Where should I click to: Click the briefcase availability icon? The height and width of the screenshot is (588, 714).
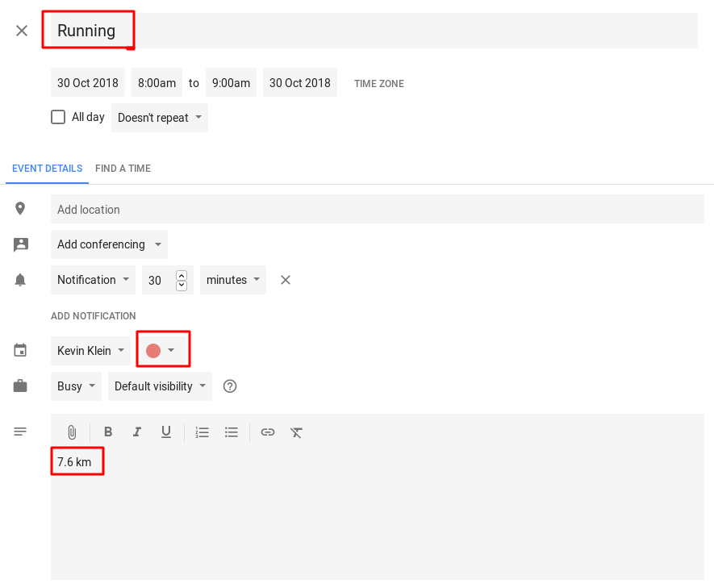coord(20,386)
